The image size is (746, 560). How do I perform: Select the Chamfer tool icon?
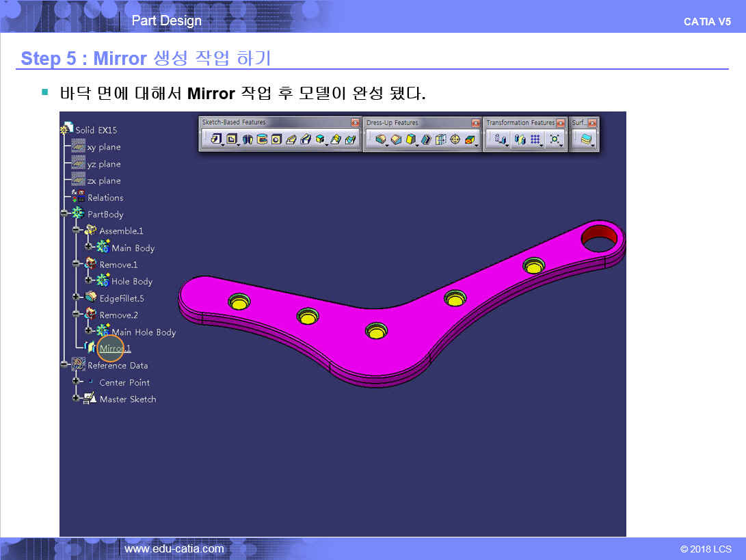click(x=396, y=139)
